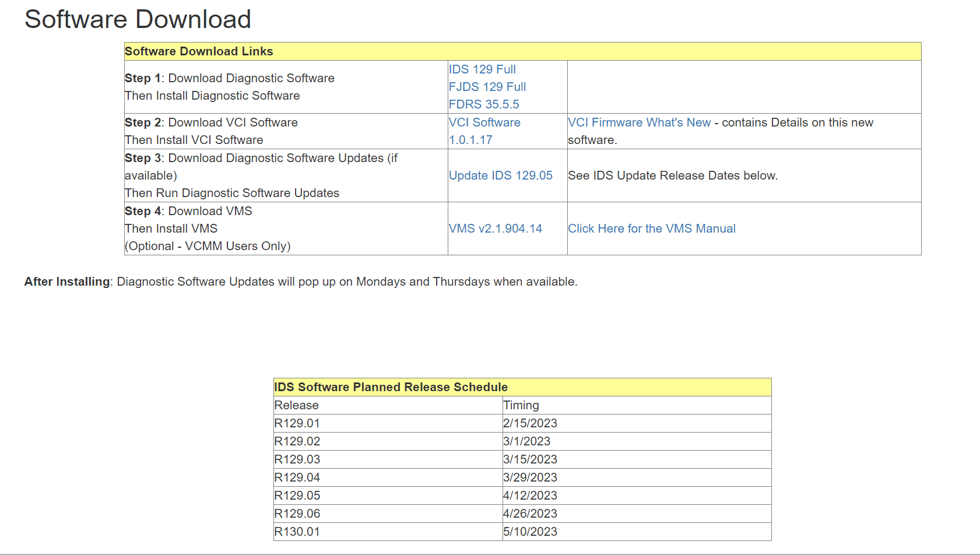Download FJDS 129 Full software
The image size is (980, 555).
pos(487,87)
